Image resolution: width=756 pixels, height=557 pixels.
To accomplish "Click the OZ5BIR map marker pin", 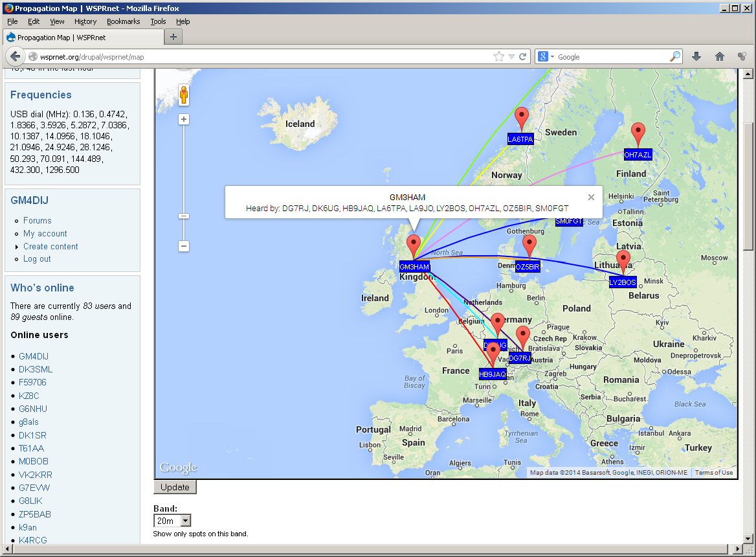I will [x=529, y=246].
